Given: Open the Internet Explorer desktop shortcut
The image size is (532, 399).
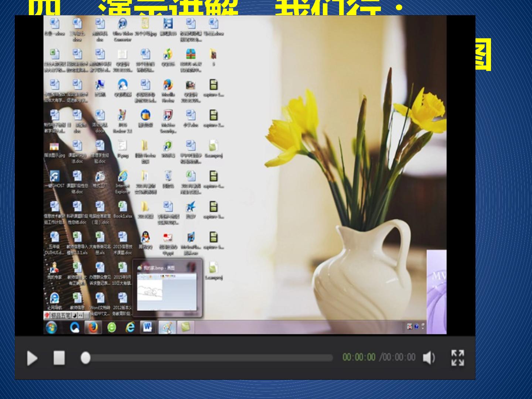Looking at the screenshot, I should coord(123,182).
